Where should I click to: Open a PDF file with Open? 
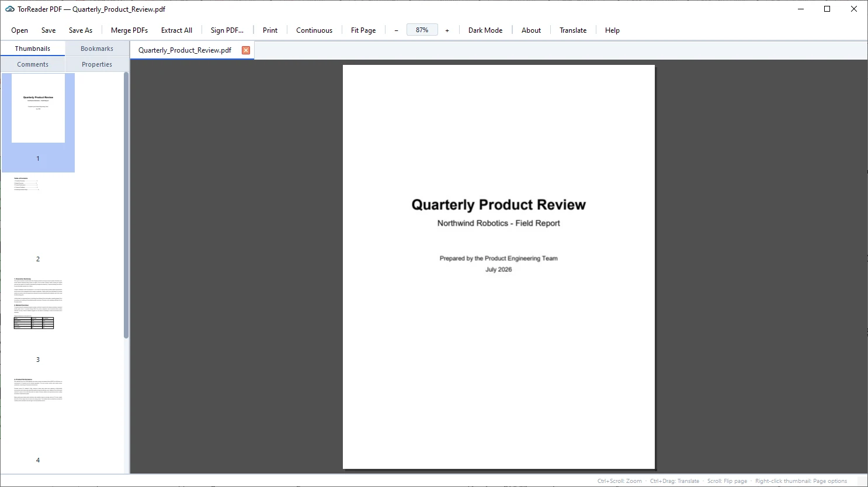pyautogui.click(x=19, y=30)
